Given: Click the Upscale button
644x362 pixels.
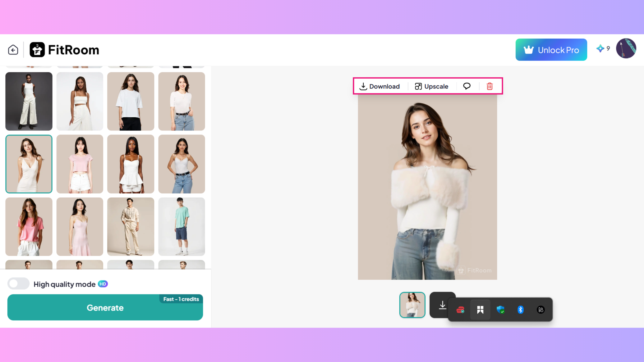Looking at the screenshot, I should pyautogui.click(x=431, y=86).
